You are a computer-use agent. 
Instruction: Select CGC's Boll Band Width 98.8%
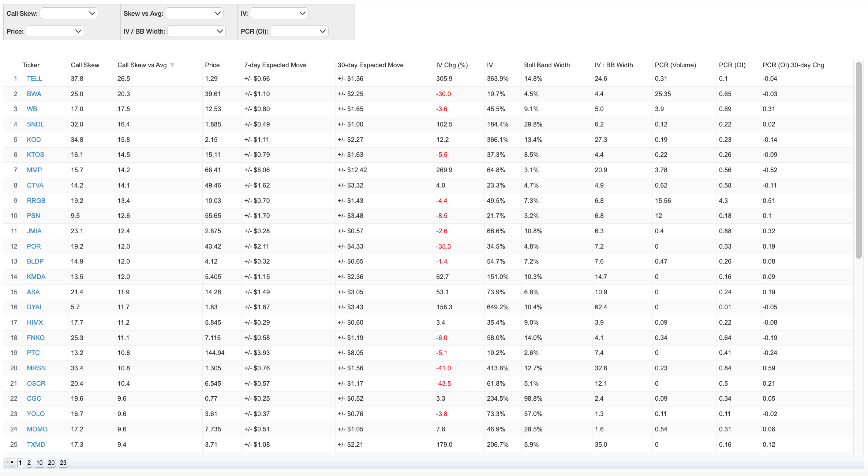(533, 398)
